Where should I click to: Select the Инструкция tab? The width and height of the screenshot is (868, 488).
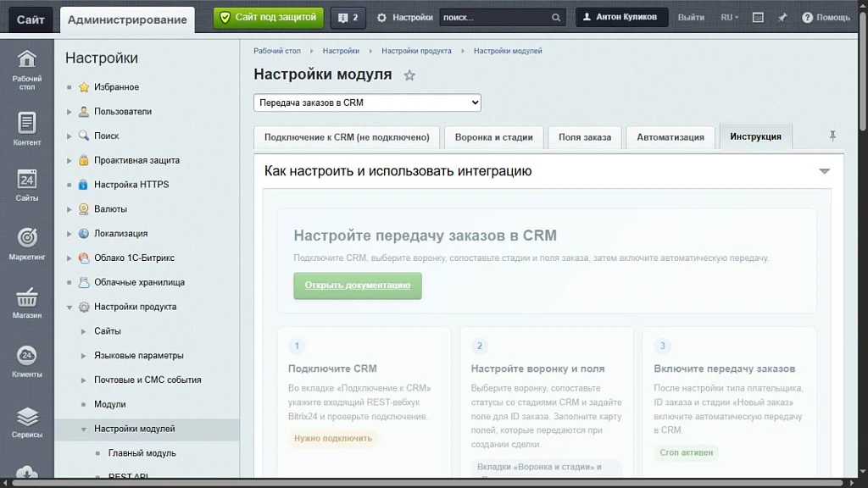[x=755, y=136]
